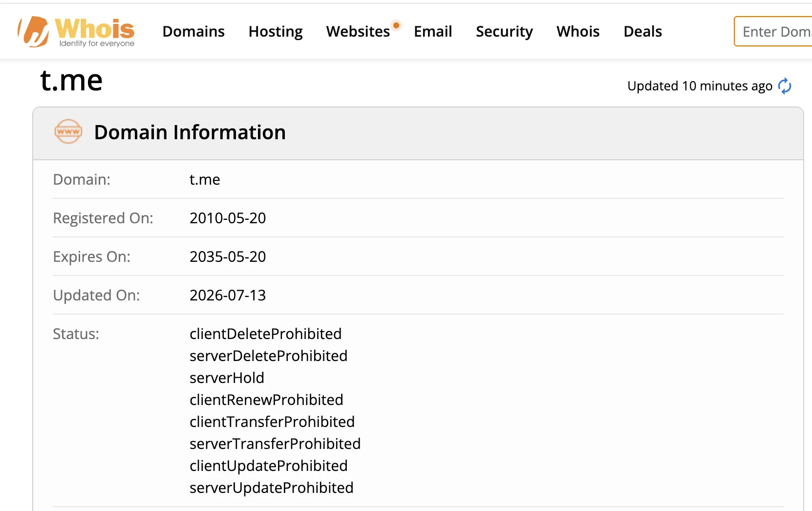This screenshot has width=812, height=511.
Task: Click the t.me page heading
Action: [x=71, y=80]
